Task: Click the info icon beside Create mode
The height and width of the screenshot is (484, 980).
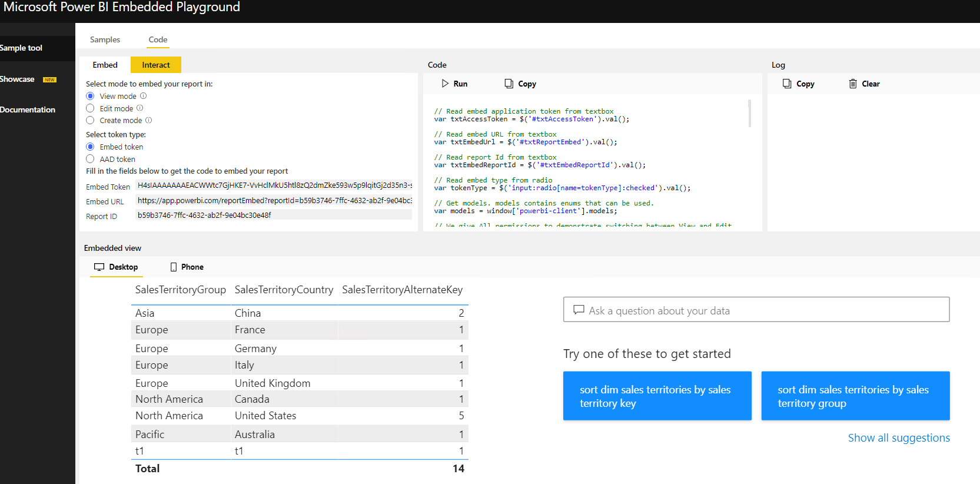Action: 148,120
